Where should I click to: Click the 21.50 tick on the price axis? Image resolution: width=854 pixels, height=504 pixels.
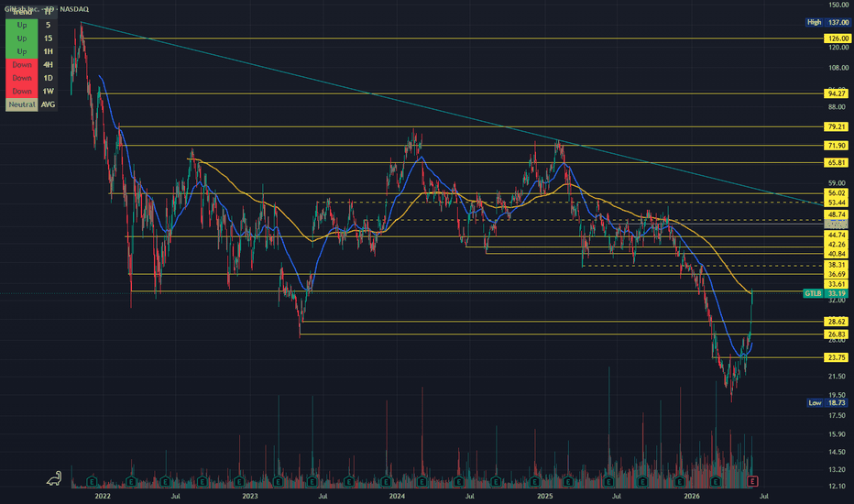pos(838,377)
